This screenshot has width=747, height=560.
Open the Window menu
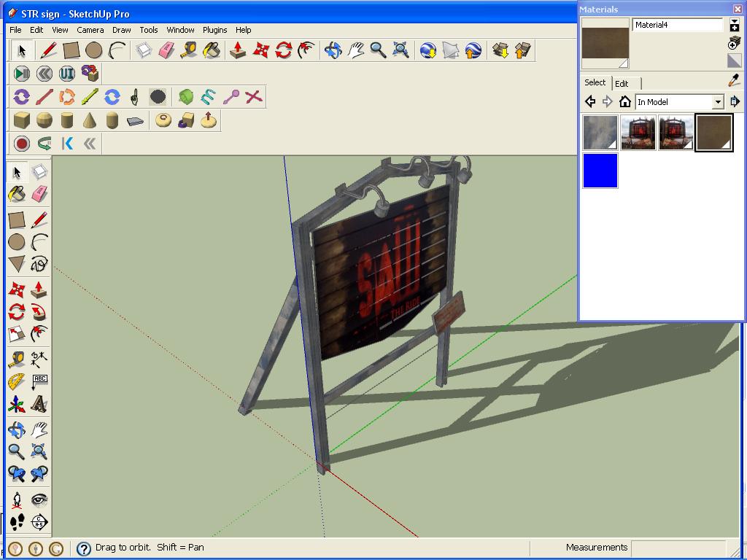pyautogui.click(x=181, y=29)
